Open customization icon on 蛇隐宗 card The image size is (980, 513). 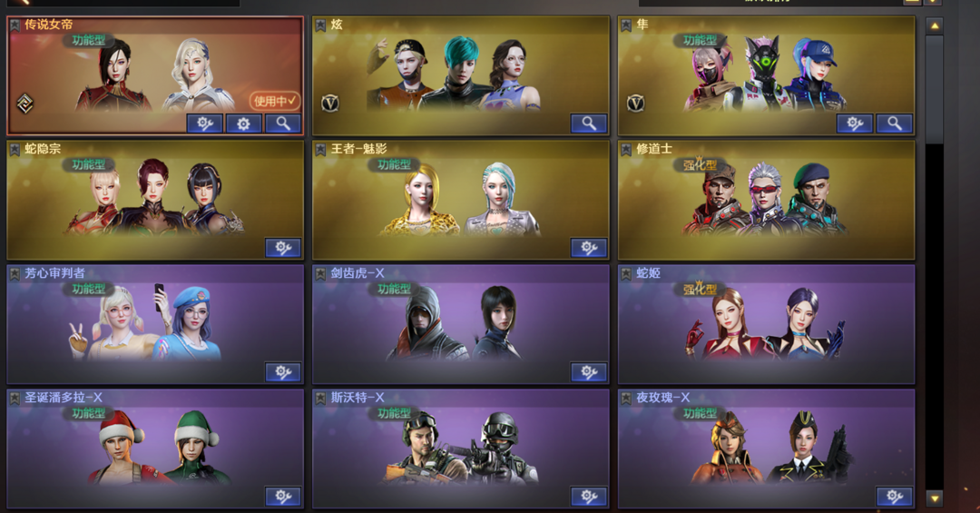283,248
